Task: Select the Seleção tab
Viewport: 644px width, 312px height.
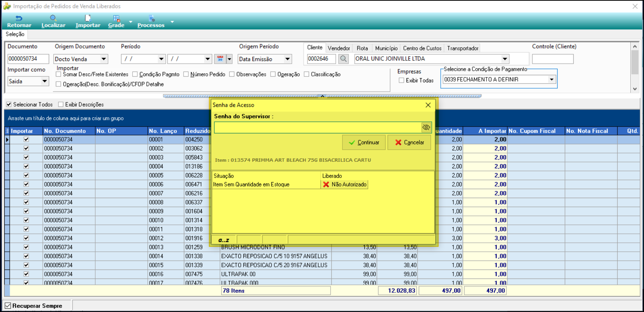Action: (x=15, y=34)
